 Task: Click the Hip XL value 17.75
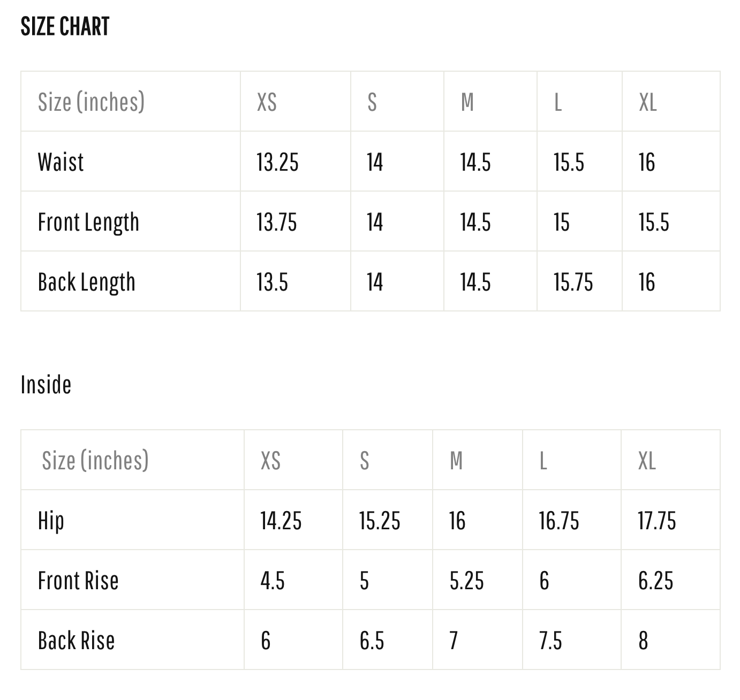pyautogui.click(x=656, y=521)
